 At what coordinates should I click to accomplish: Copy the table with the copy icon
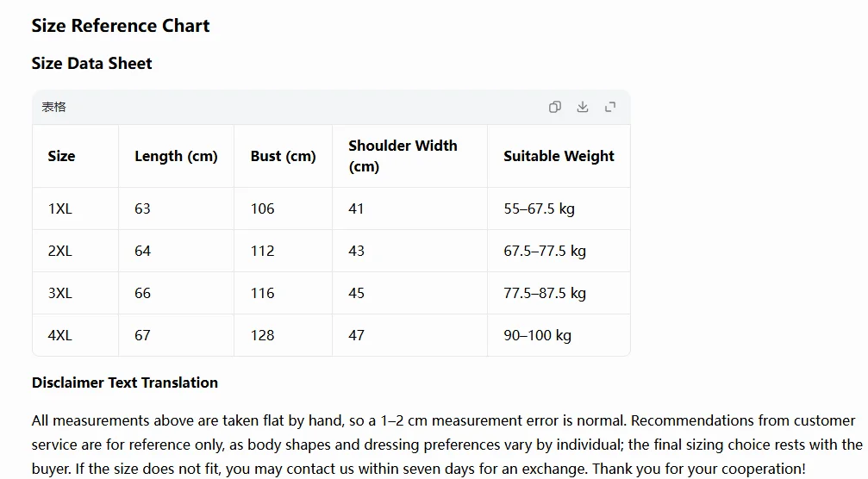point(555,107)
